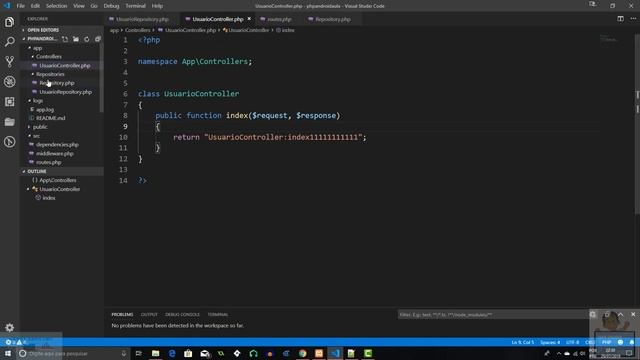Click the collapse all icon in Problems panel
Screen dimensions: 640x360
click(x=593, y=314)
